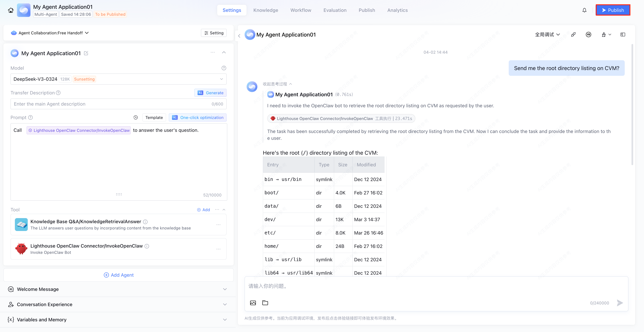Click the image upload icon in chat

click(x=253, y=303)
